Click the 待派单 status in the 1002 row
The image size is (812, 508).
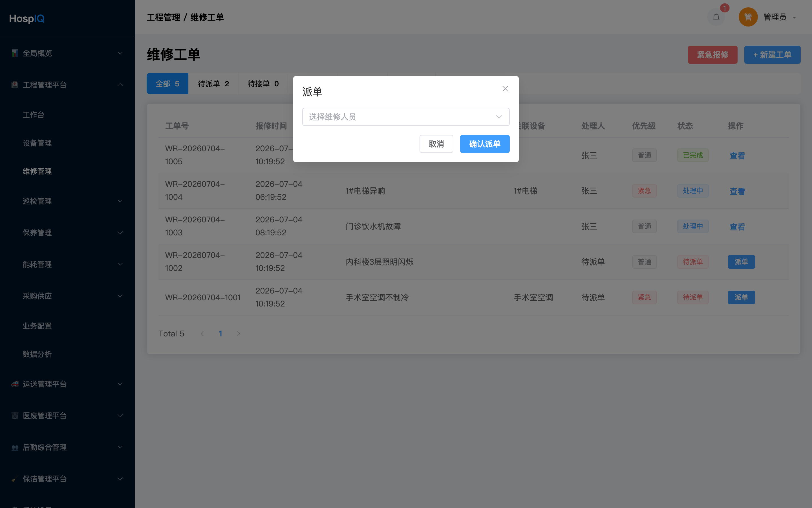[x=693, y=262]
